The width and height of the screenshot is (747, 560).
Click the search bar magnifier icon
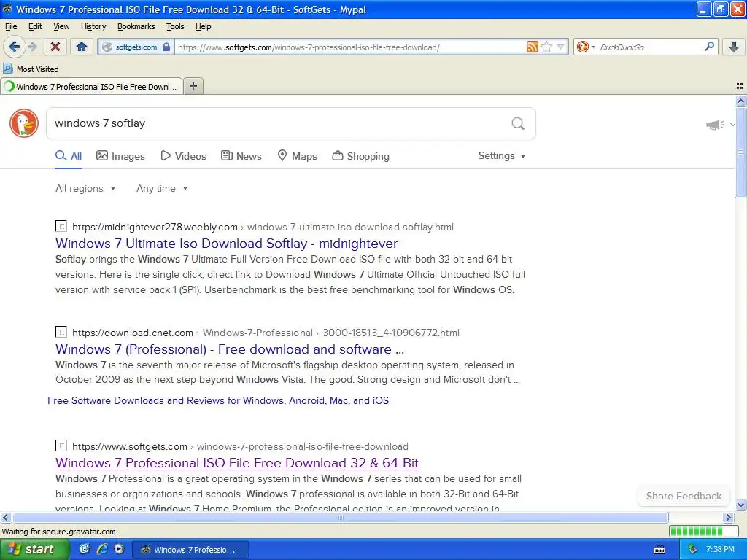(x=709, y=47)
